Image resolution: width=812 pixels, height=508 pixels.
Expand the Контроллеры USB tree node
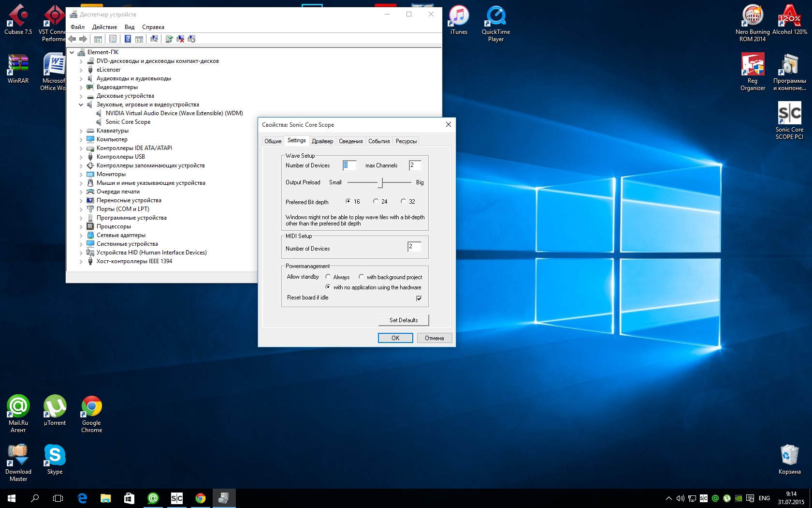click(81, 157)
